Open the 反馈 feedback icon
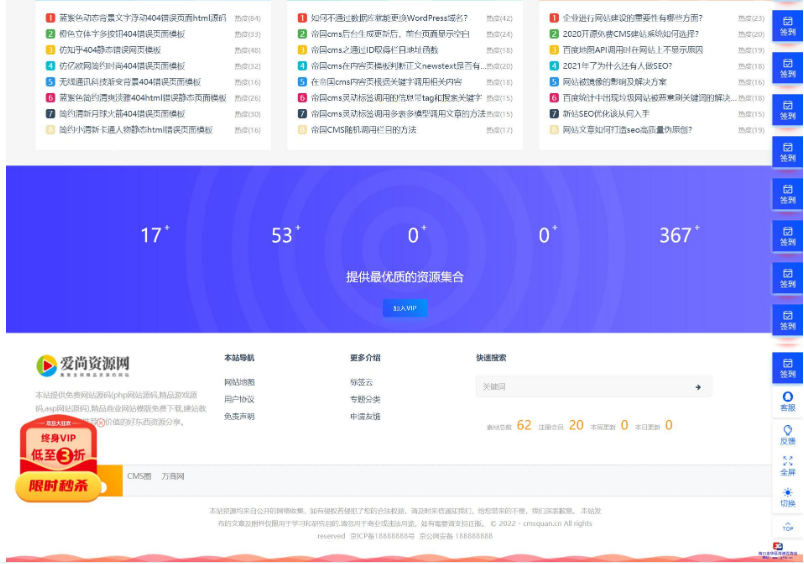The height and width of the screenshot is (564, 804). tap(787, 434)
